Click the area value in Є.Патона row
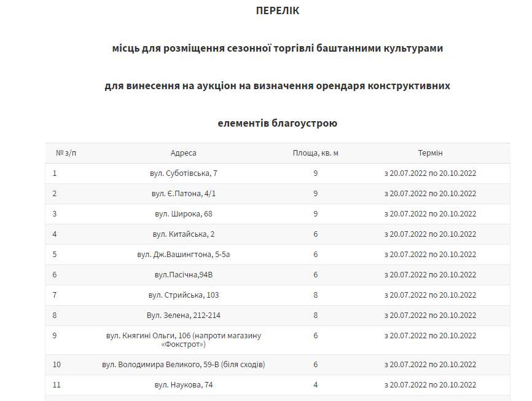 pyautogui.click(x=316, y=194)
